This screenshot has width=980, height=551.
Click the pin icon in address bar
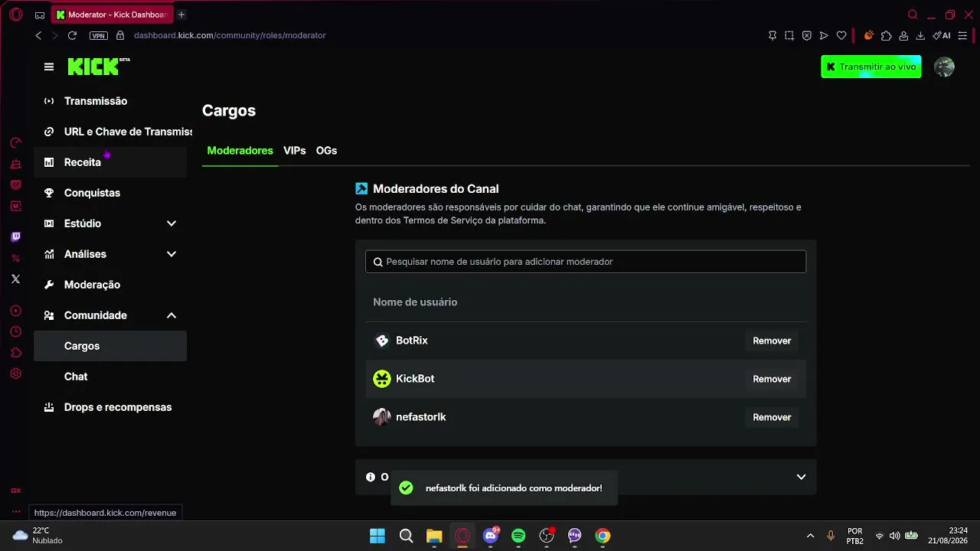coord(773,35)
